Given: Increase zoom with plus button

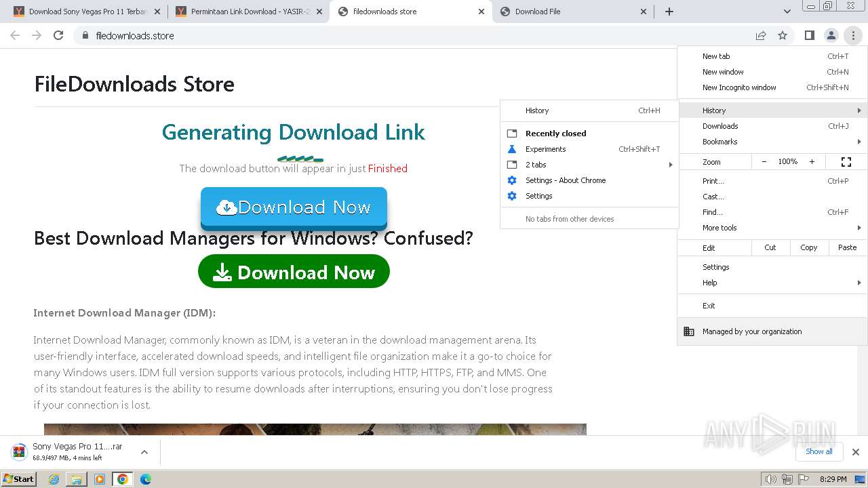Looking at the screenshot, I should (x=812, y=162).
